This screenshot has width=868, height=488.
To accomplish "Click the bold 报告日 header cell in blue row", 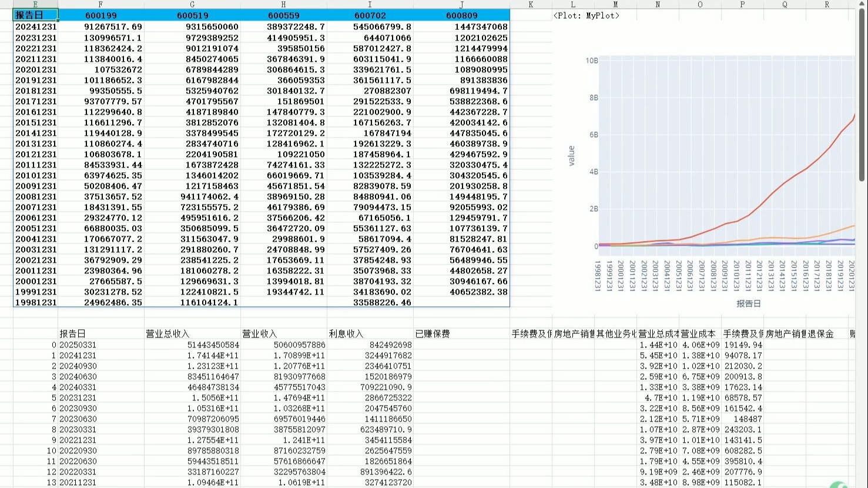I will click(x=35, y=15).
